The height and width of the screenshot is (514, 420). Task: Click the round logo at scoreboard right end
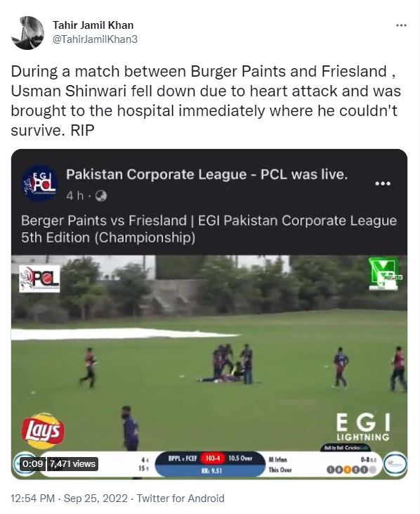coord(395,464)
